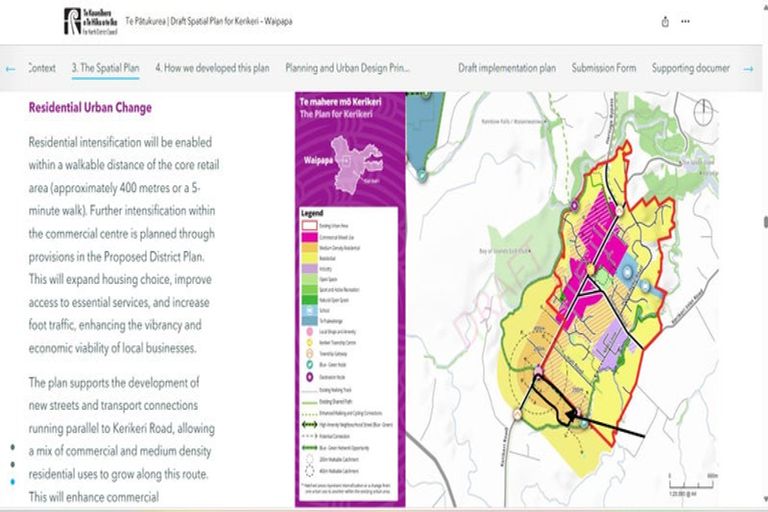
Task: Click the share icon in header
Action: coord(665,21)
